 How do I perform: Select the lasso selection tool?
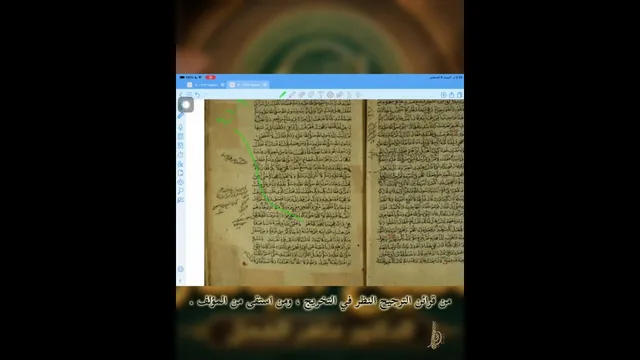click(311, 95)
